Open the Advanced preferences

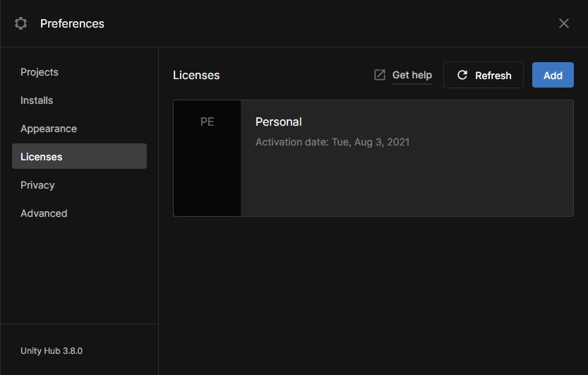point(44,213)
